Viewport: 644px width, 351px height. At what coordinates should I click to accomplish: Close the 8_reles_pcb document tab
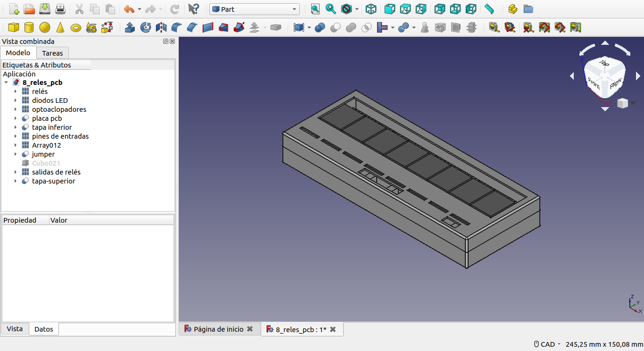point(333,329)
